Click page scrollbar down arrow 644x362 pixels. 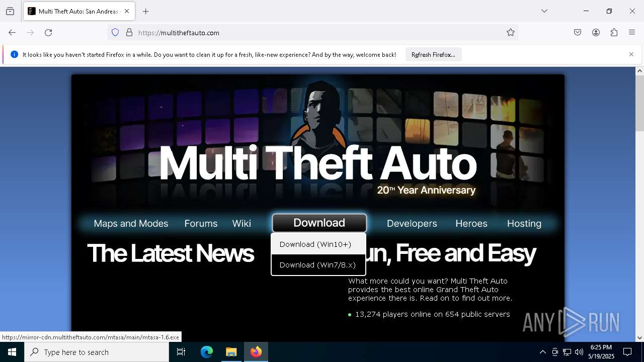click(639, 338)
